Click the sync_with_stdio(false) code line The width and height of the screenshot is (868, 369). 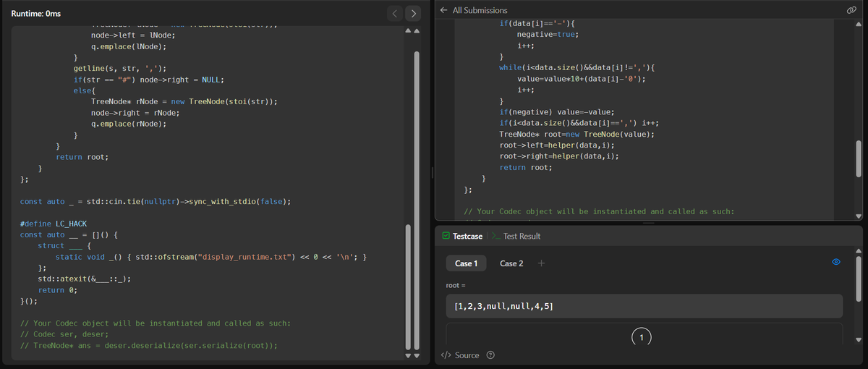pyautogui.click(x=156, y=201)
